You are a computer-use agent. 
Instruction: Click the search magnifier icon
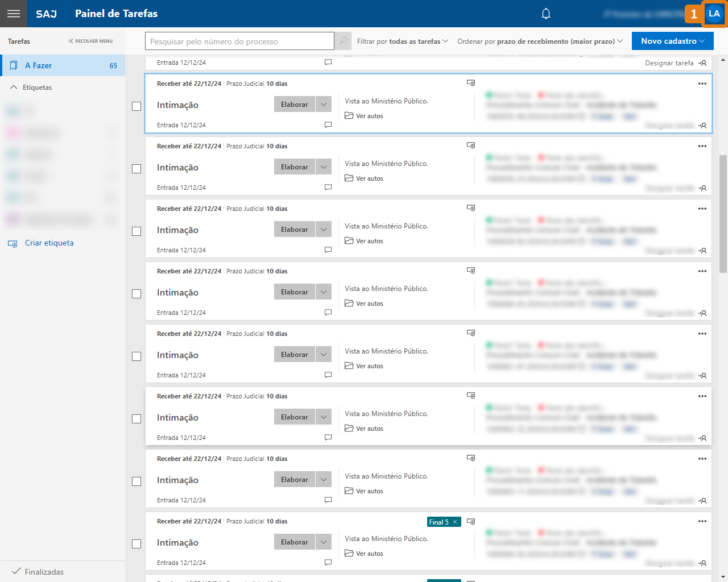(343, 41)
